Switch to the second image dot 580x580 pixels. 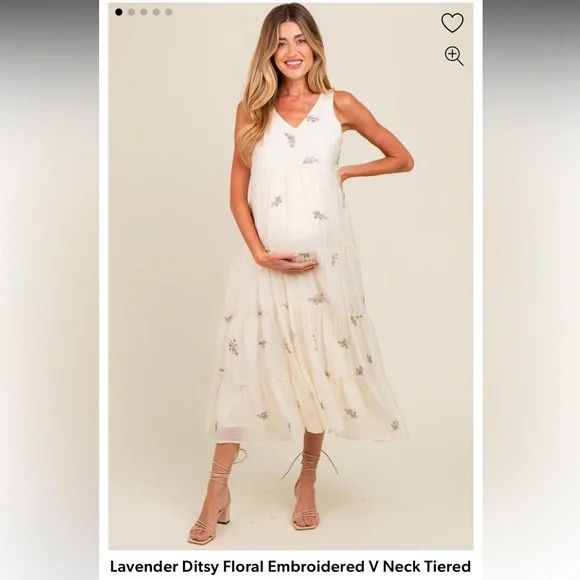[131, 12]
